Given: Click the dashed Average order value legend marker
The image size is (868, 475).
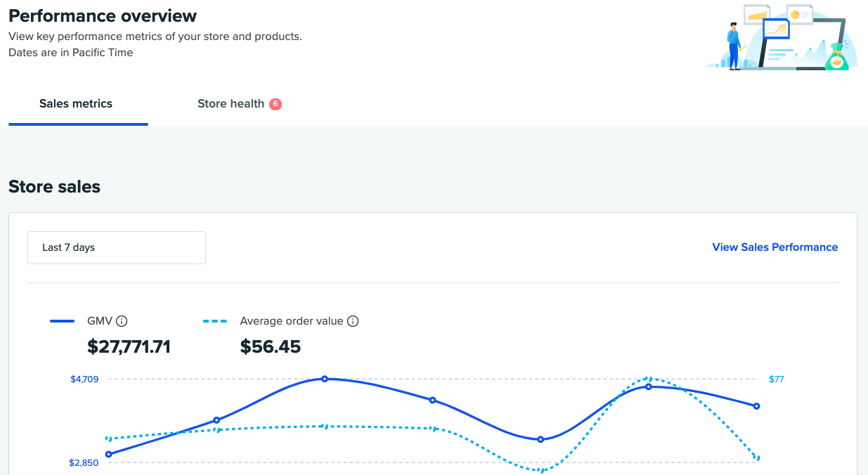Looking at the screenshot, I should [x=215, y=320].
